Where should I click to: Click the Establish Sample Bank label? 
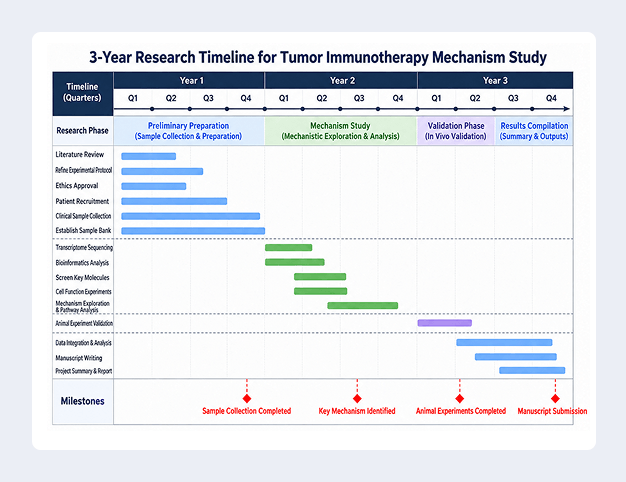(83, 230)
